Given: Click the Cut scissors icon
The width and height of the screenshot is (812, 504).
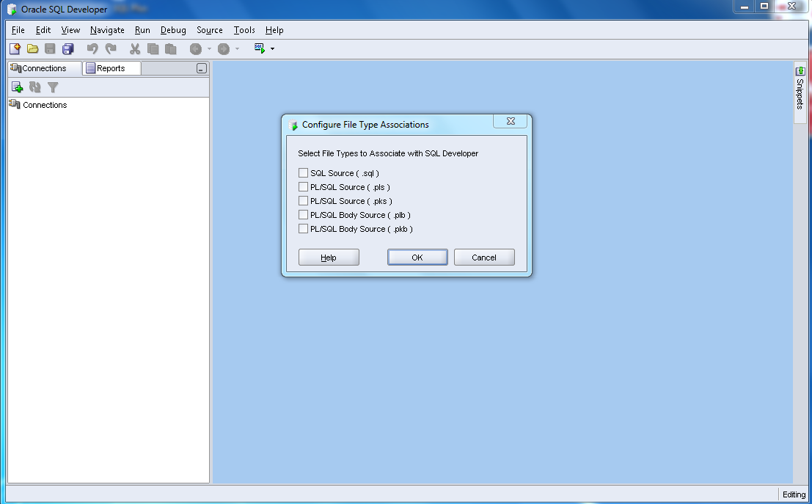Looking at the screenshot, I should coord(135,48).
